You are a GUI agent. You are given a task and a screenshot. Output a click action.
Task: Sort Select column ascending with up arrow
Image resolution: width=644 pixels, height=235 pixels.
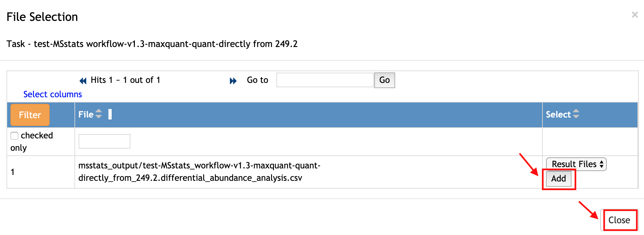(x=576, y=111)
